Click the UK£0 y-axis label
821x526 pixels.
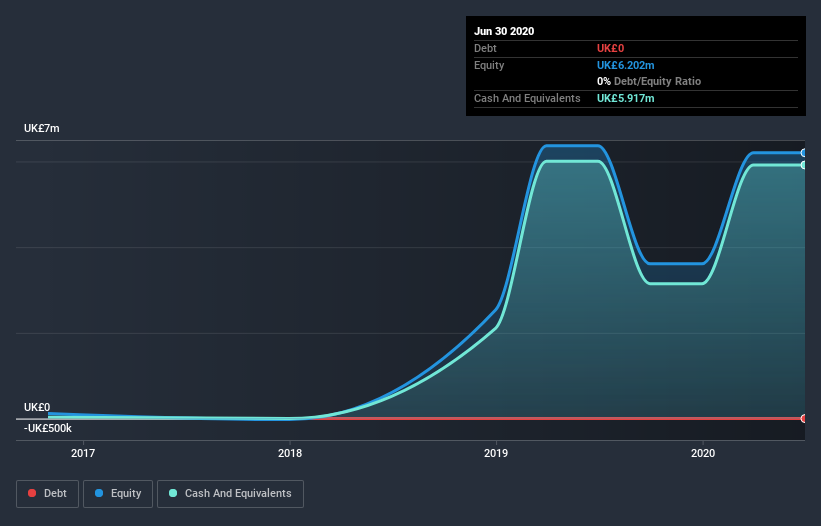pos(37,407)
